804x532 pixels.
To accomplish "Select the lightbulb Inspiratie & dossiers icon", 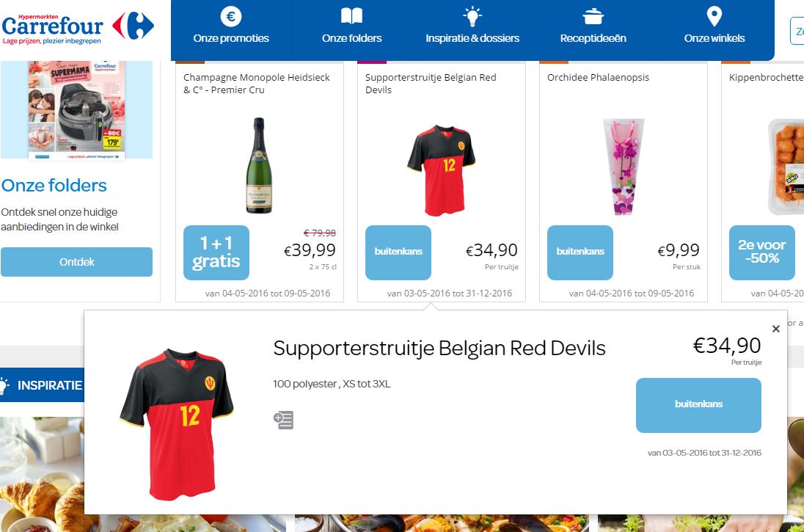I will (472, 16).
